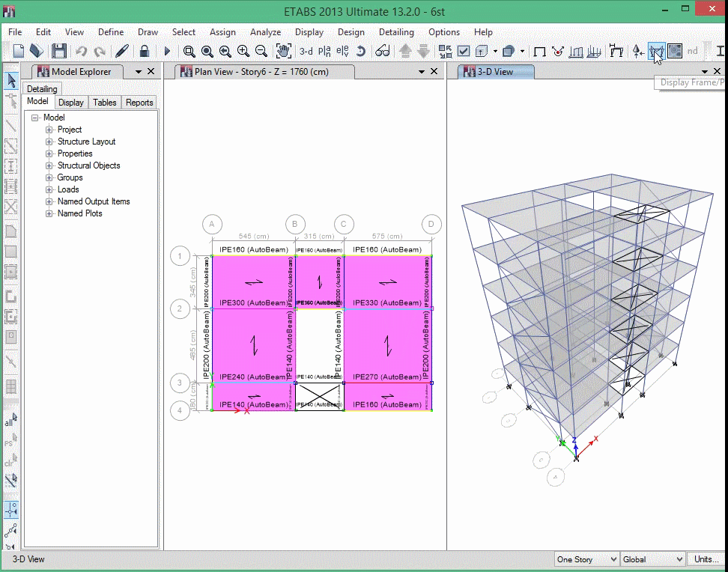Toggle Display Frame/Pier forces button
The height and width of the screenshot is (572, 728).
[656, 51]
